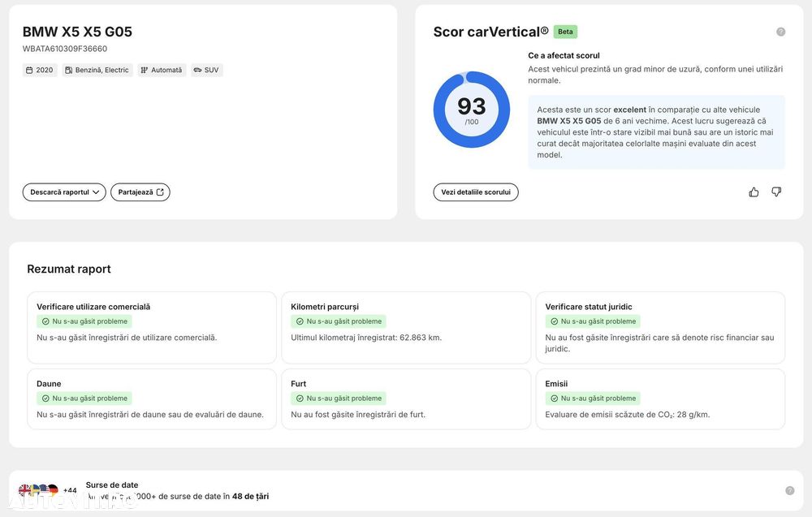Click the Rezumat raport heading
812x517 pixels.
pos(69,269)
